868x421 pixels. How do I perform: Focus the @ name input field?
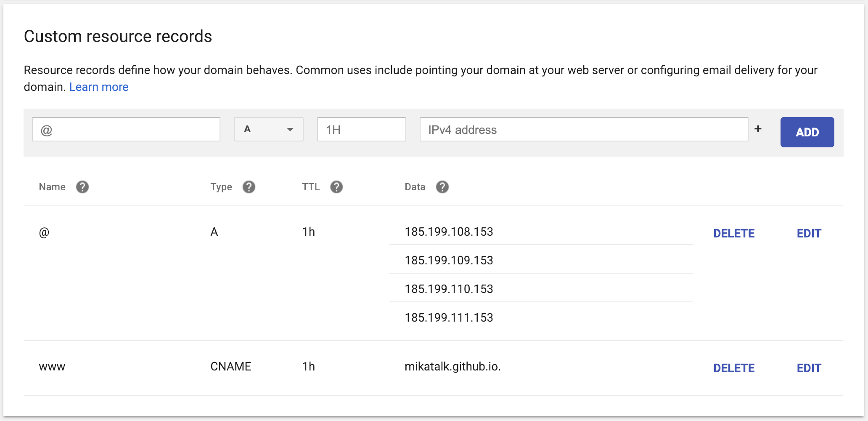[126, 129]
